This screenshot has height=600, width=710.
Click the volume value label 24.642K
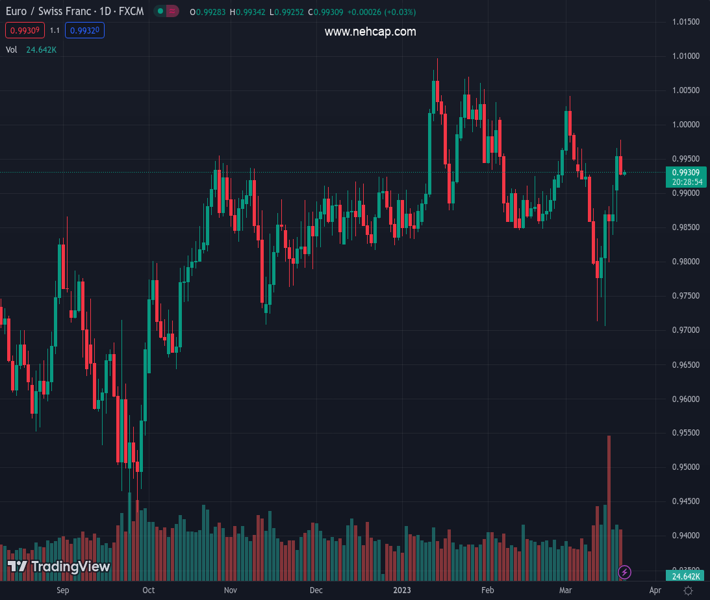point(685,577)
